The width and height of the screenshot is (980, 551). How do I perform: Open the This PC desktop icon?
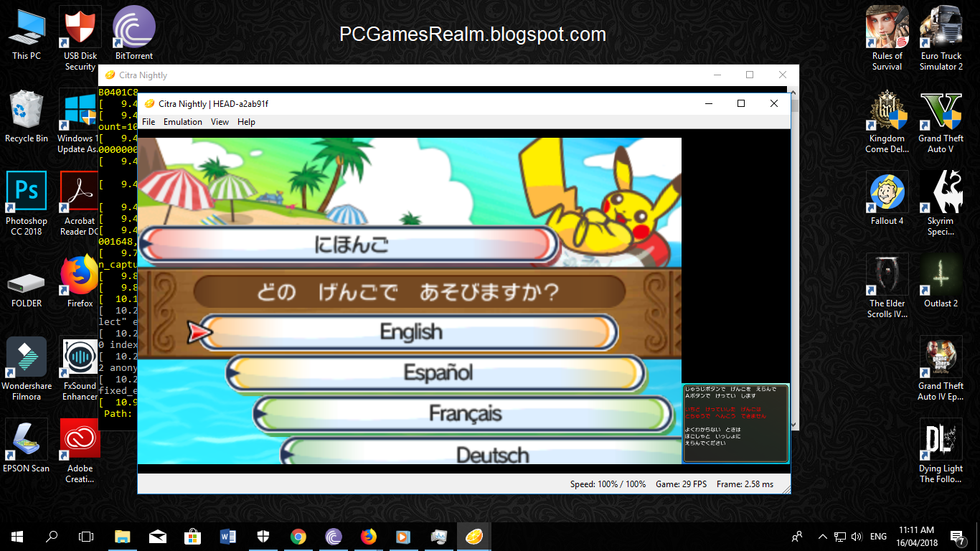[27, 34]
